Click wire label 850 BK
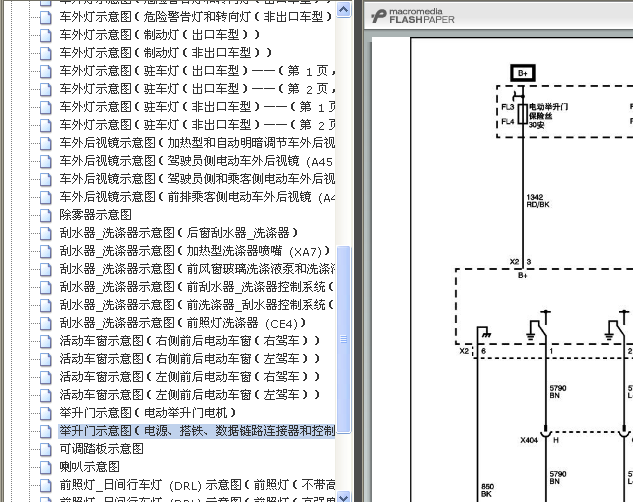Screen dimensions: 633x502 click(487, 490)
